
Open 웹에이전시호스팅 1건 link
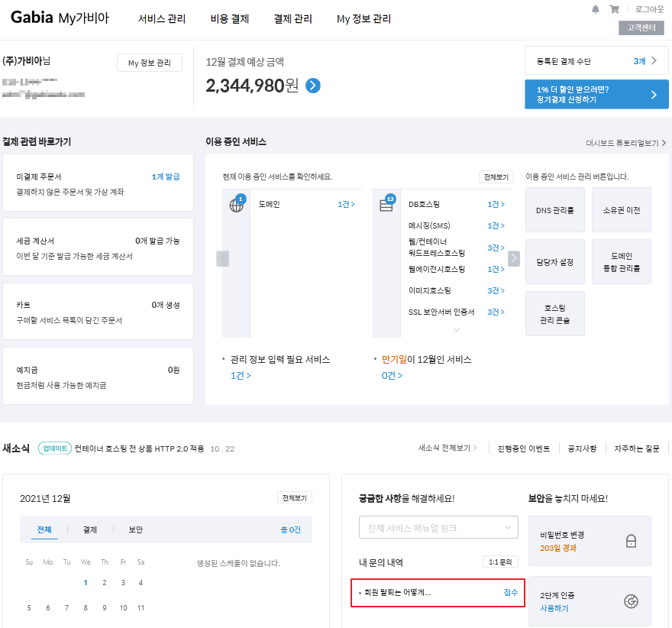click(x=496, y=269)
